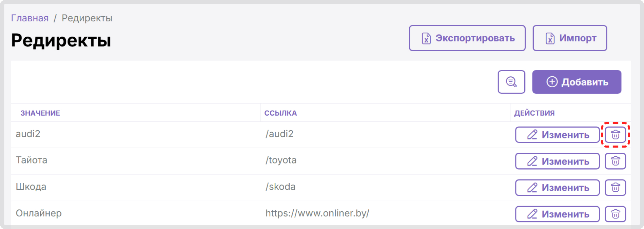Click ССЫЛКА column header
644x229 pixels.
coord(280,113)
